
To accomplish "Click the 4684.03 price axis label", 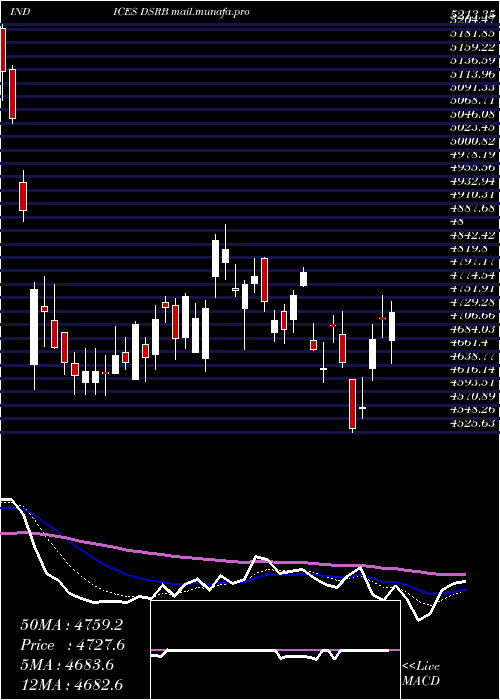I will point(472,329).
